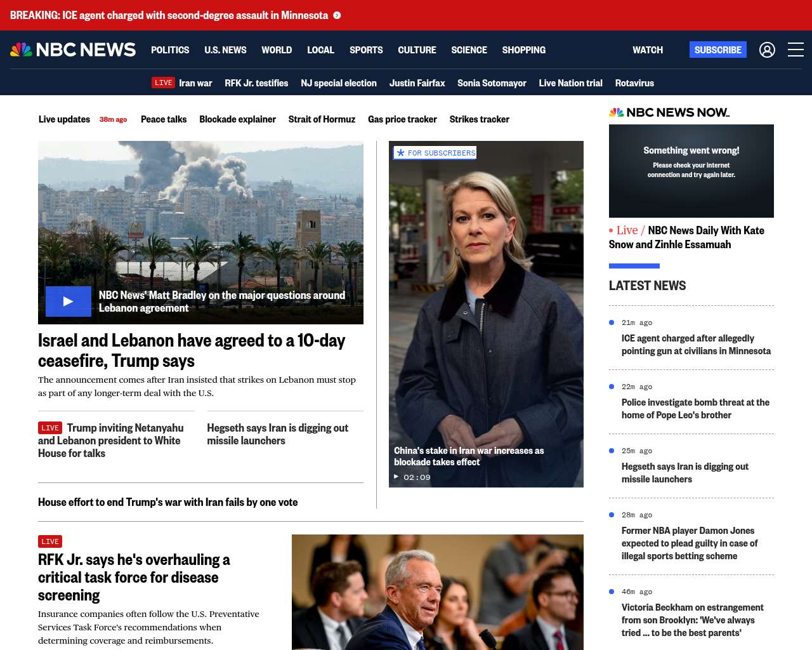Viewport: 812px width, 650px height.
Task: Click the Watch link in header
Action: click(x=648, y=50)
